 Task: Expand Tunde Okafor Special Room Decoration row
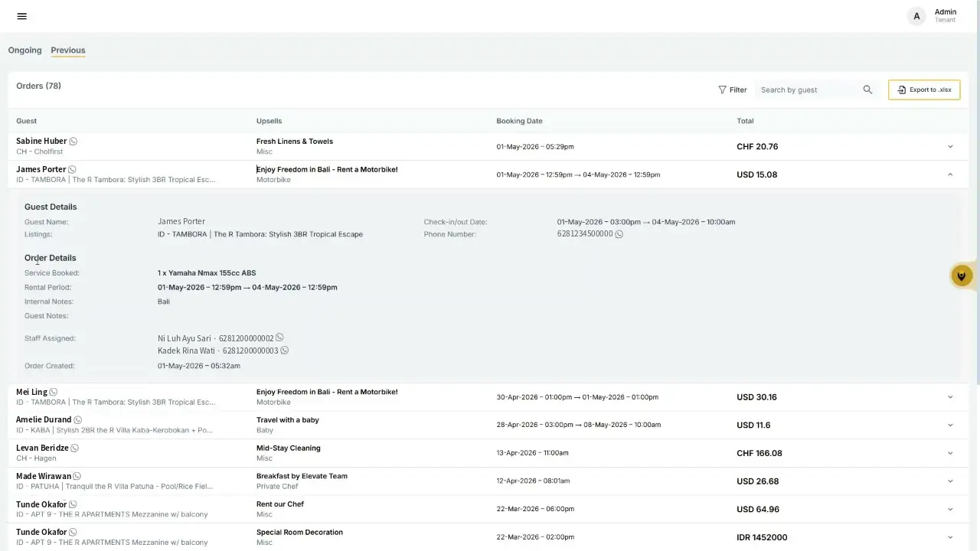coord(950,537)
